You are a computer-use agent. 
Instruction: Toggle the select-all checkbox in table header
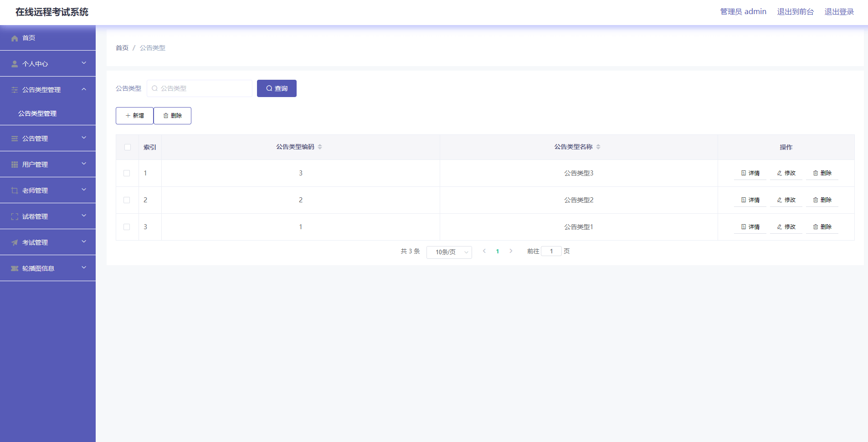point(128,147)
